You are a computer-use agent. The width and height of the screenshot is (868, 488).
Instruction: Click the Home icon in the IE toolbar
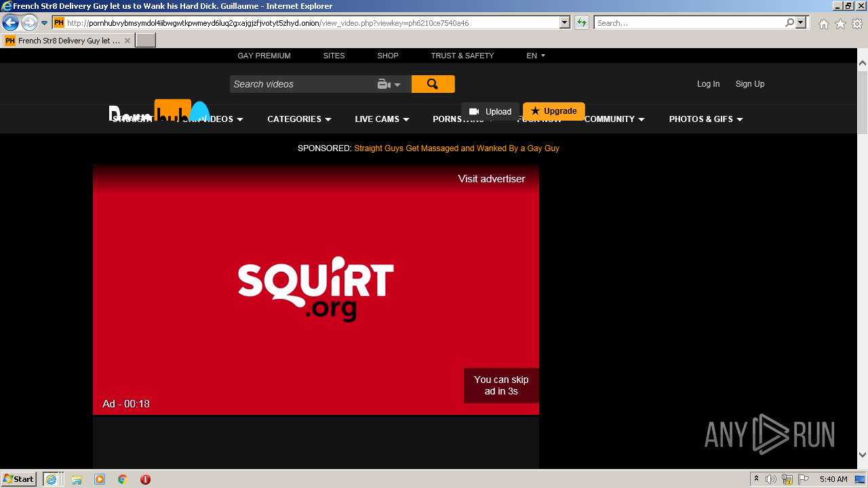(x=823, y=24)
